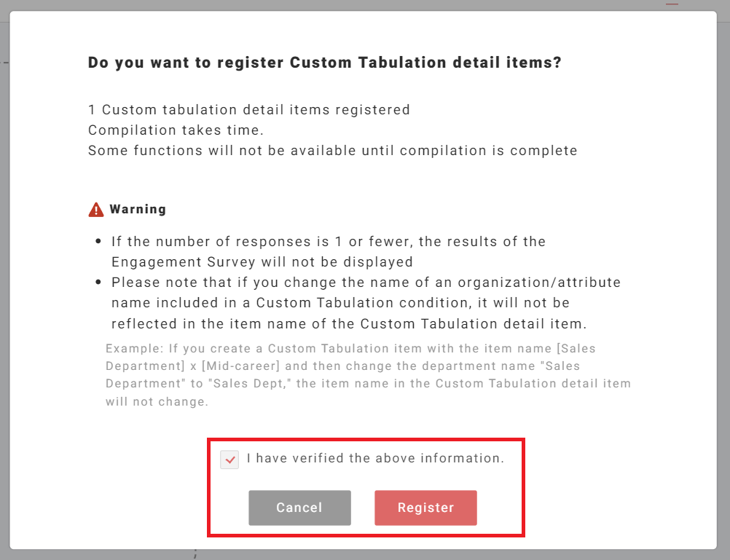Click the bold Warning heading text
Viewport: 730px width, 560px height.
pos(138,209)
